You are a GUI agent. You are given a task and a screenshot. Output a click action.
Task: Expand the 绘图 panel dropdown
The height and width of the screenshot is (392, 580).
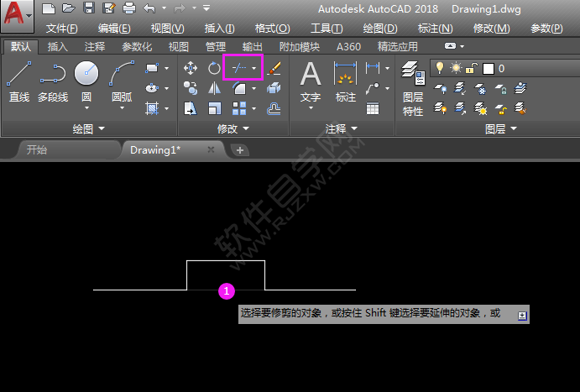tap(88, 128)
